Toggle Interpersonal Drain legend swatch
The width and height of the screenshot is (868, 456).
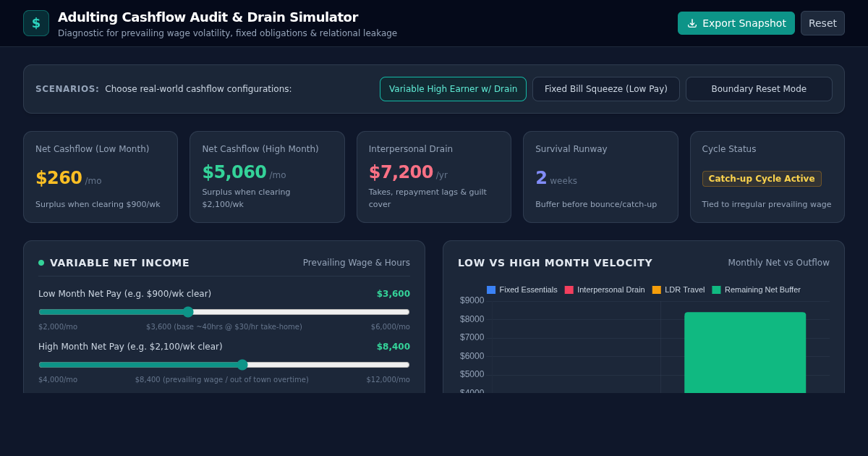pyautogui.click(x=569, y=290)
